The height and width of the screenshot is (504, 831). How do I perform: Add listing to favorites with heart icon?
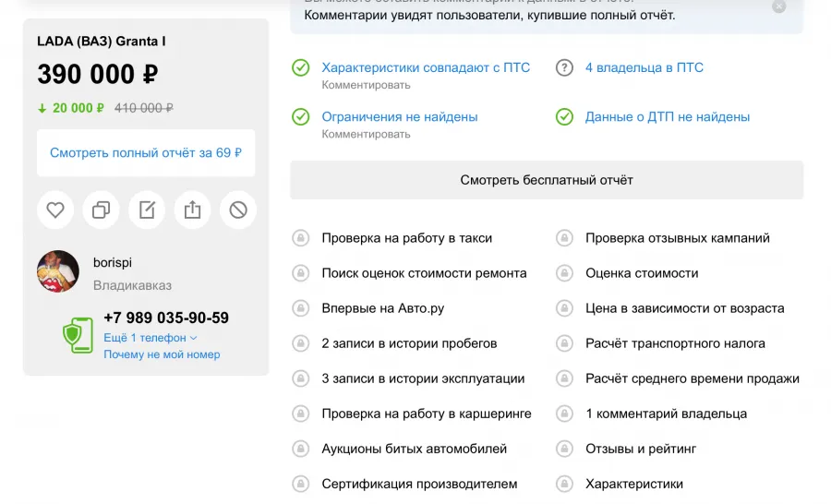point(55,210)
